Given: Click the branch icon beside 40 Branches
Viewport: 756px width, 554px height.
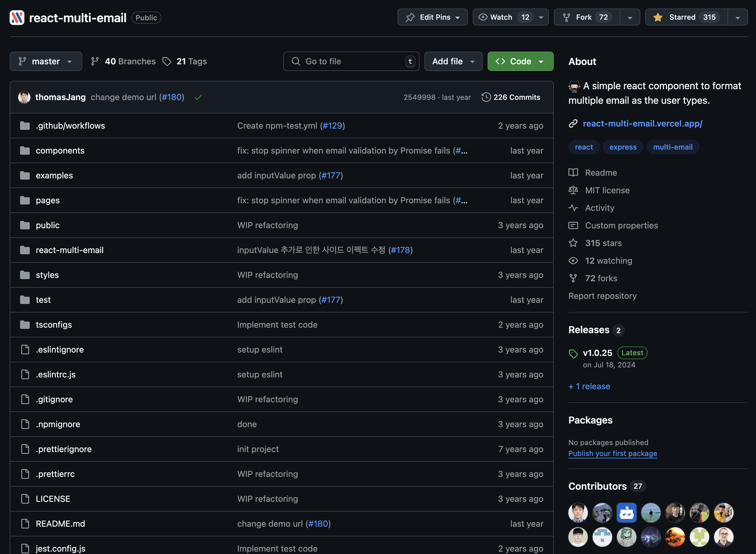Looking at the screenshot, I should pos(95,61).
